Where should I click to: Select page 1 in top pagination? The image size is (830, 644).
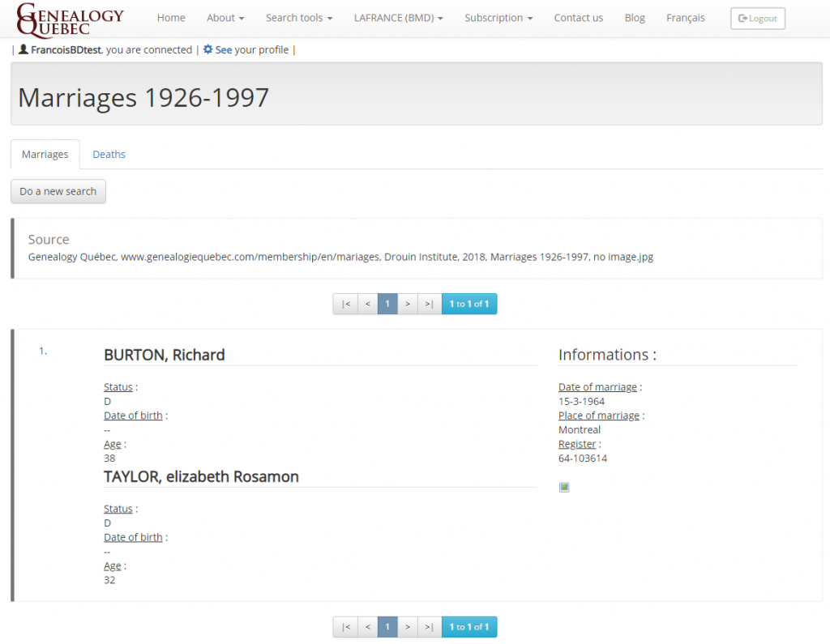[x=387, y=304]
